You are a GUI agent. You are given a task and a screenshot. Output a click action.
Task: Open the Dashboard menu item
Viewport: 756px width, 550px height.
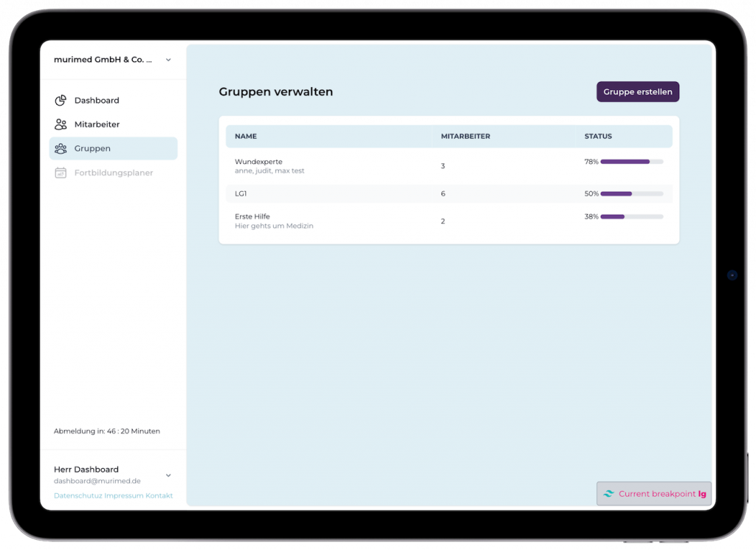click(97, 100)
